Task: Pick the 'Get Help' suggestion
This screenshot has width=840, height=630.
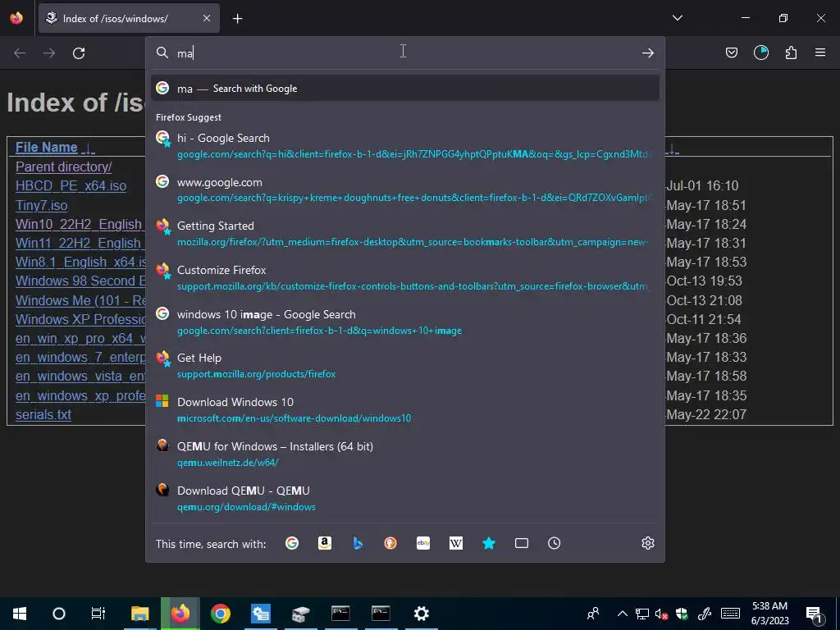Action: (405, 365)
